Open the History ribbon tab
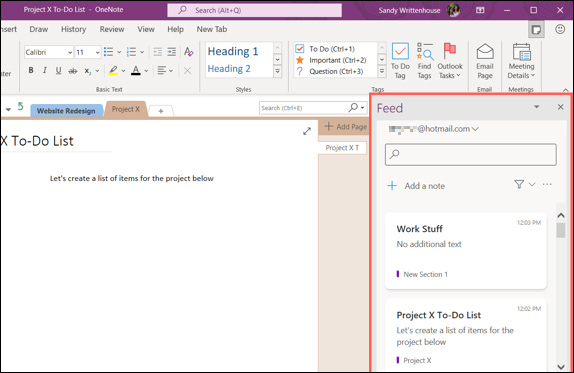The width and height of the screenshot is (574, 373). pos(74,29)
